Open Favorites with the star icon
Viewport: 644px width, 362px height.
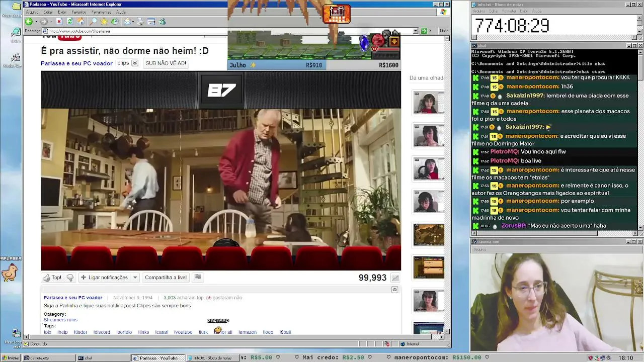(x=104, y=22)
